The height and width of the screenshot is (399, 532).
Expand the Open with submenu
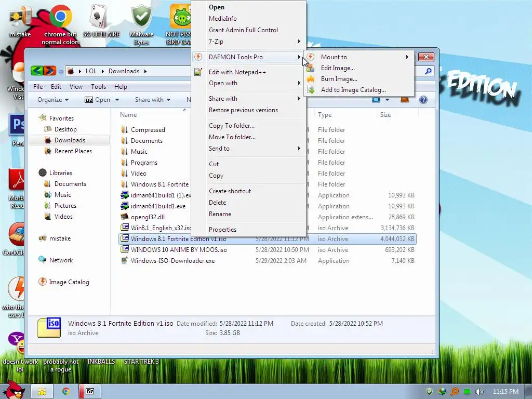[249, 83]
